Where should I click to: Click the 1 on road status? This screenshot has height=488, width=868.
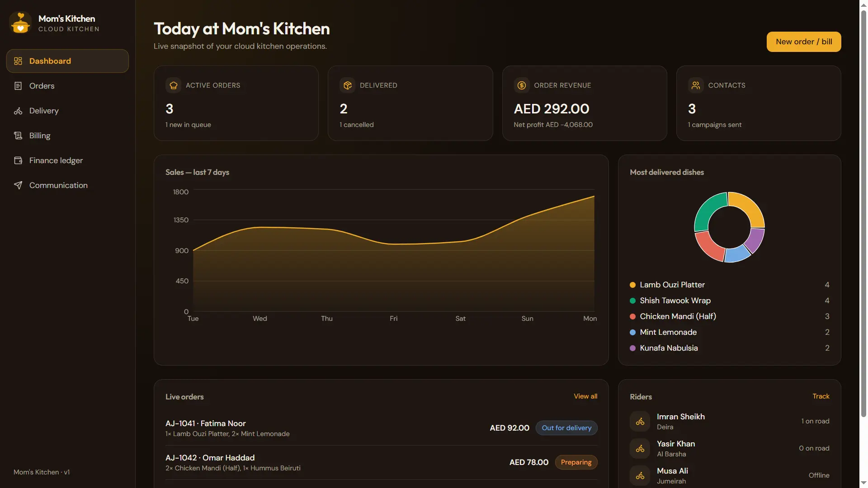point(815,421)
